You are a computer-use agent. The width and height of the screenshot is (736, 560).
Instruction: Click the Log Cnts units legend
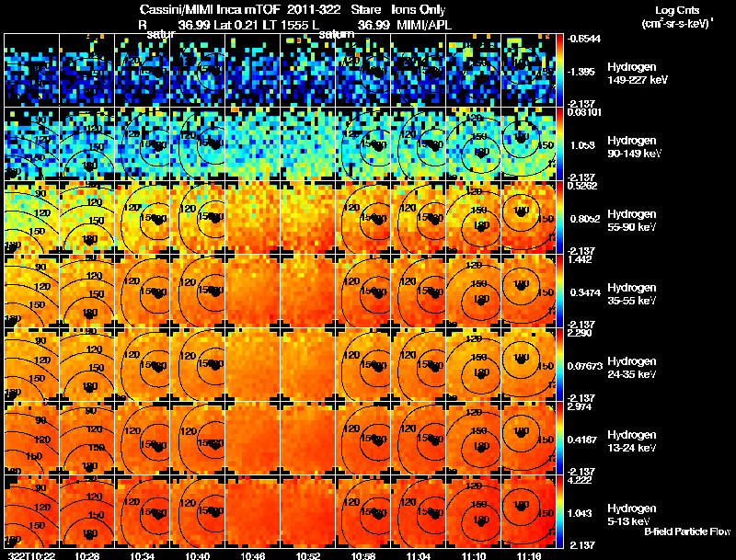point(677,17)
